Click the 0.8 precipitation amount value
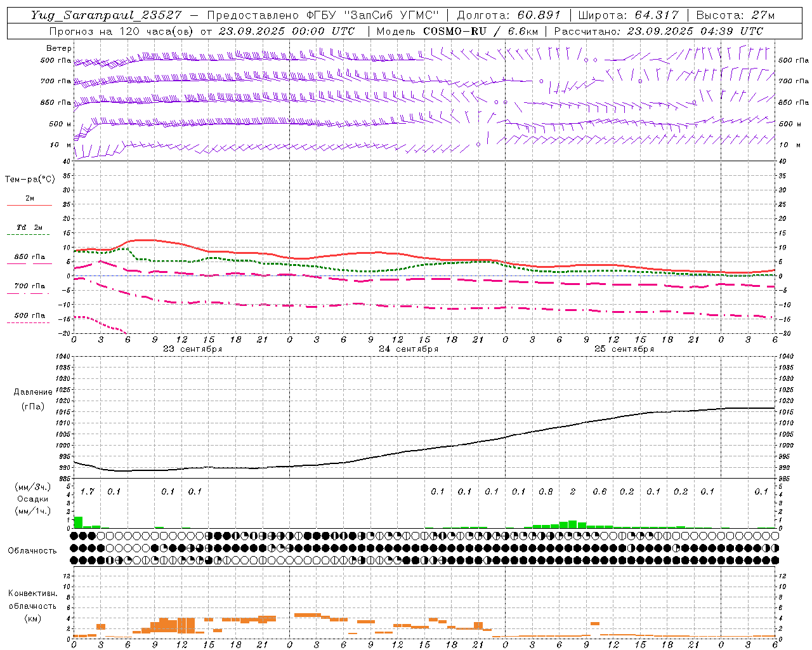The width and height of the screenshot is (812, 650). coord(546,491)
